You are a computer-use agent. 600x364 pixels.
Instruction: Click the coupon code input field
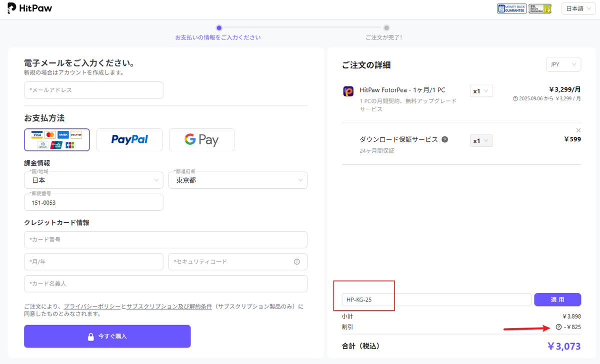click(x=436, y=300)
